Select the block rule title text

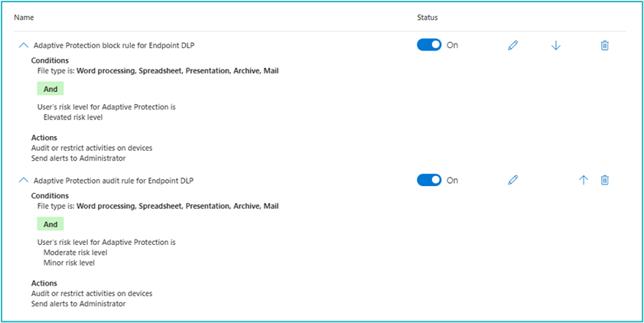(113, 46)
